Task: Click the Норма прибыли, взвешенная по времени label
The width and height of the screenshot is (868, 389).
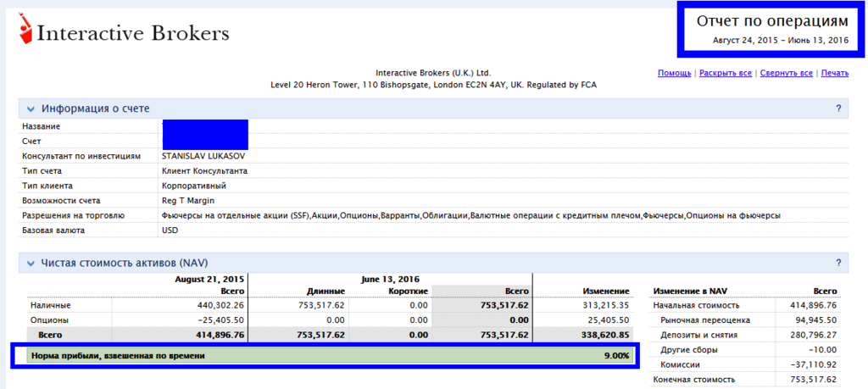Action: click(118, 356)
